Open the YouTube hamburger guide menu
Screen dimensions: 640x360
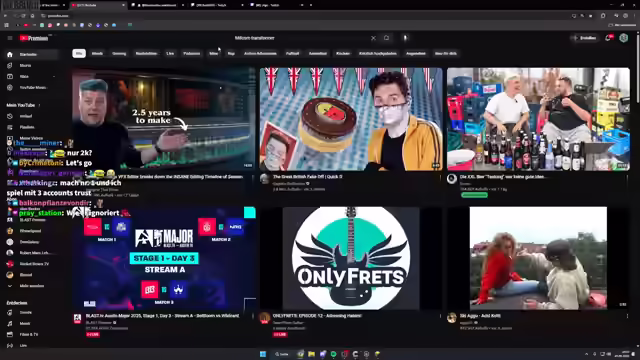[10, 38]
